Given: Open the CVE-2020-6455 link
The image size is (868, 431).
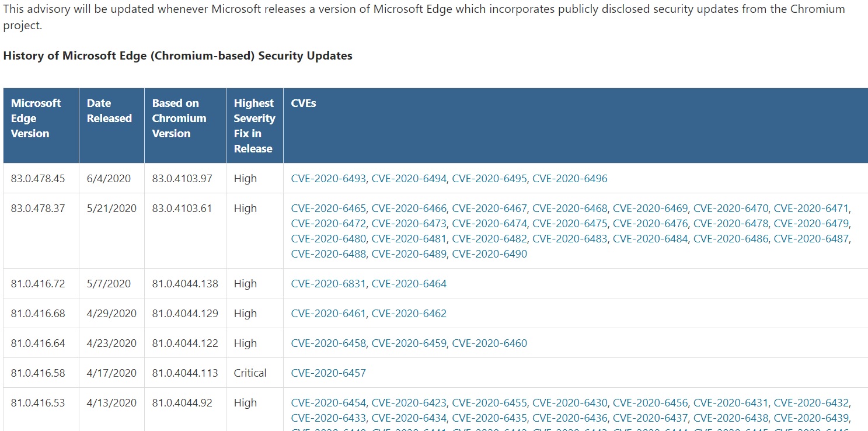Looking at the screenshot, I should 490,403.
